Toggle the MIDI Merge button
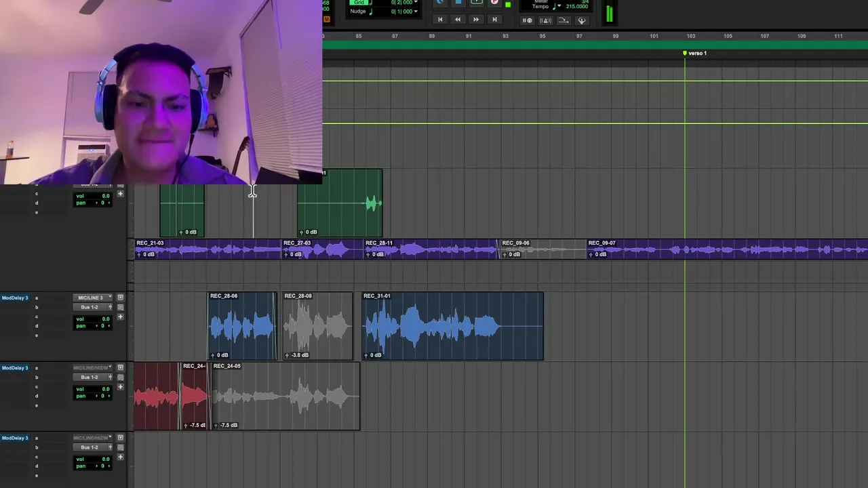 (x=582, y=20)
